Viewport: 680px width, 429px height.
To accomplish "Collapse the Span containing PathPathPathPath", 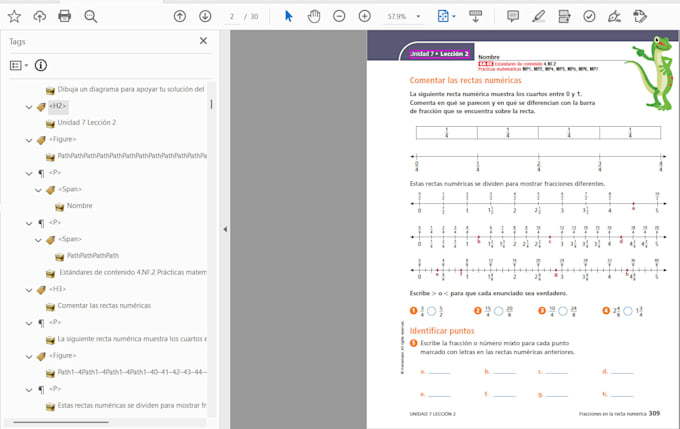I will tap(38, 240).
